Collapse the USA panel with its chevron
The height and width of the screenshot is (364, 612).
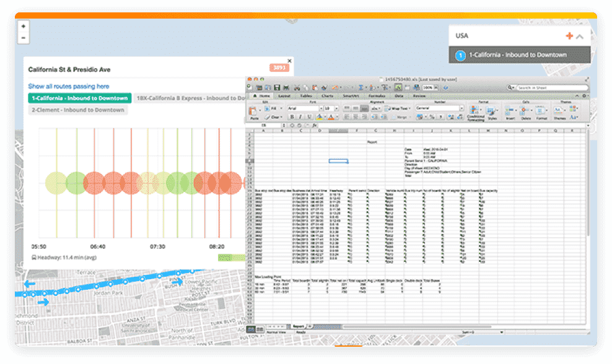579,36
